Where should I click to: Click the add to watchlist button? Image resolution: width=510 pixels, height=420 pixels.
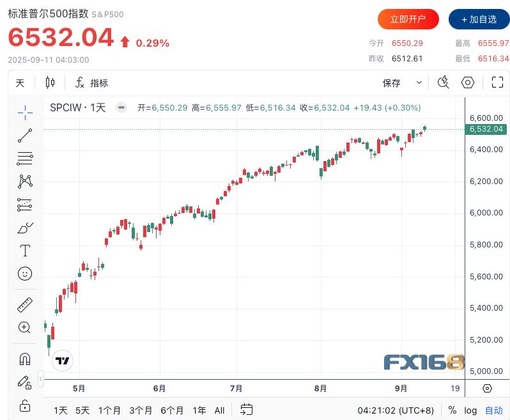479,19
